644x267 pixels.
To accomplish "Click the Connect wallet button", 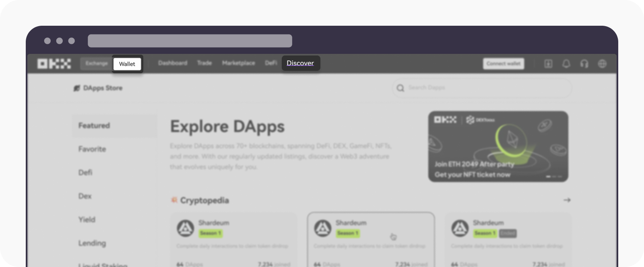I will point(504,64).
